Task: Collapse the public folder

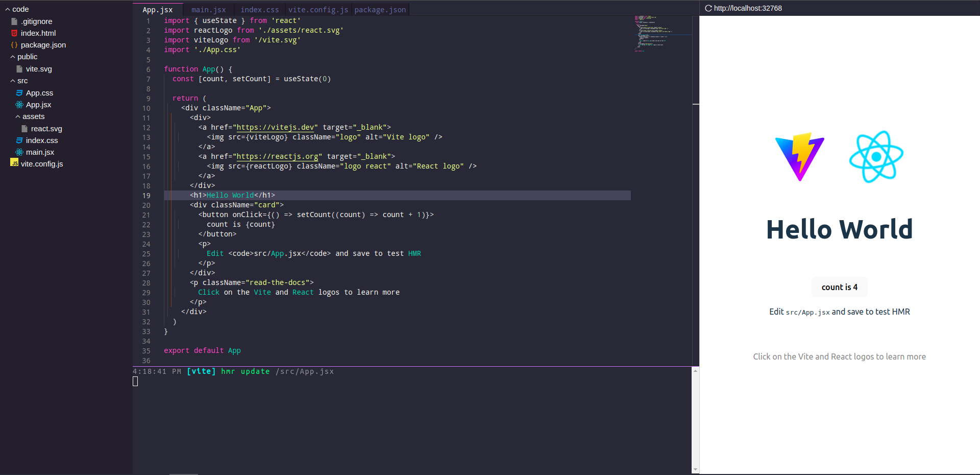Action: point(13,57)
